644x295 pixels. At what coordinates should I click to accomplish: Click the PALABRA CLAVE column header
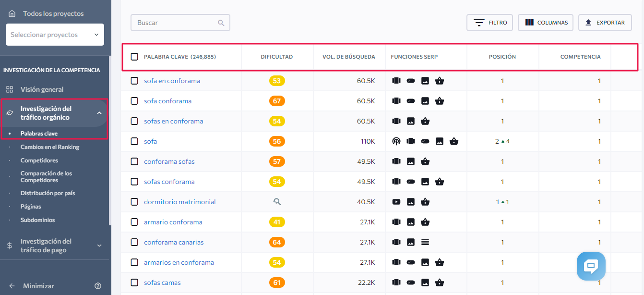(x=180, y=57)
